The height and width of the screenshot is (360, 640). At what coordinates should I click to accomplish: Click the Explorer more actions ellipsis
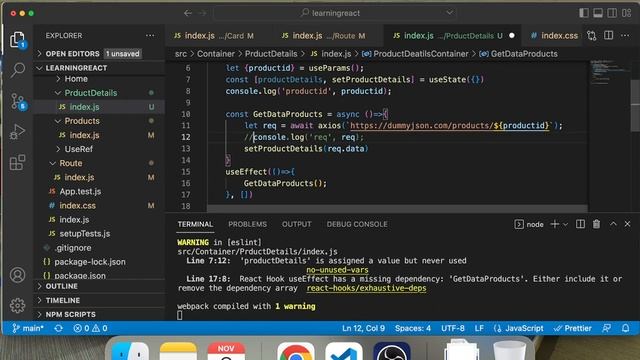[x=150, y=36]
